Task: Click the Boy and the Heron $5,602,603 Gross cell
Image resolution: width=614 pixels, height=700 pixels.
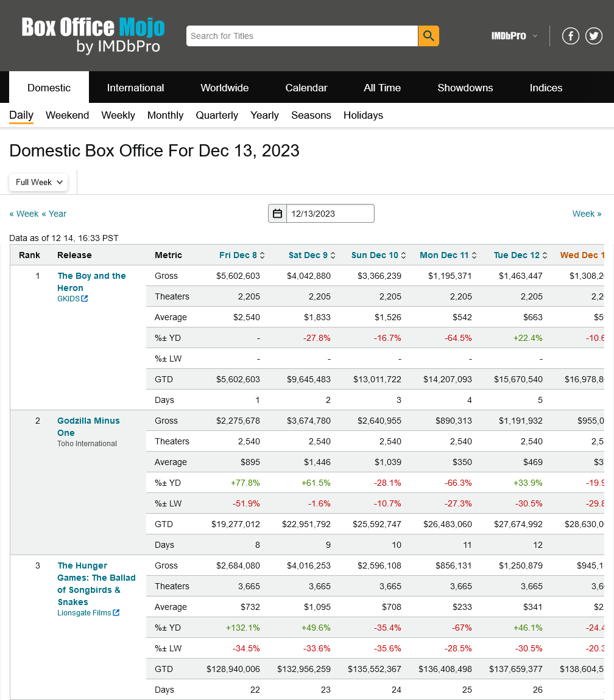Action: click(238, 276)
